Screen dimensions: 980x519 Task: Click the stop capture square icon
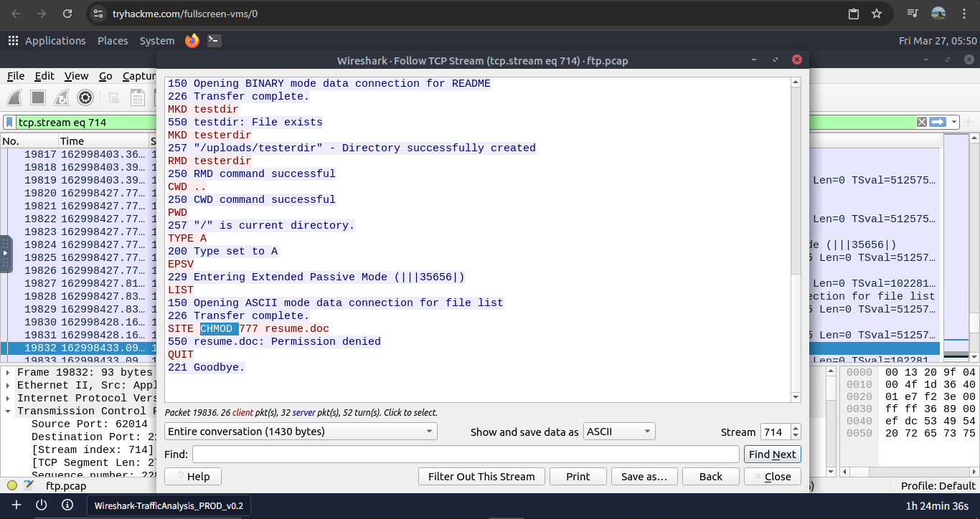click(x=39, y=97)
